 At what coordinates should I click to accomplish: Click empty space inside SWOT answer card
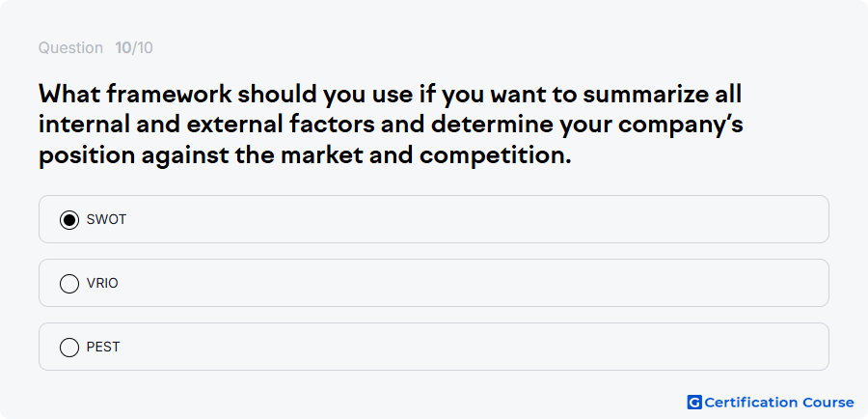tap(471, 219)
